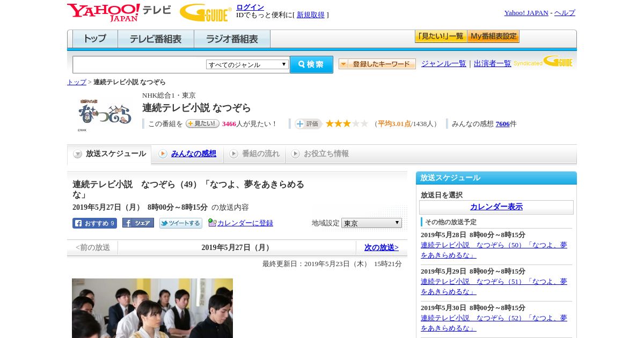Select the みんなの感想 tab
The width and height of the screenshot is (644, 338).
click(187, 154)
